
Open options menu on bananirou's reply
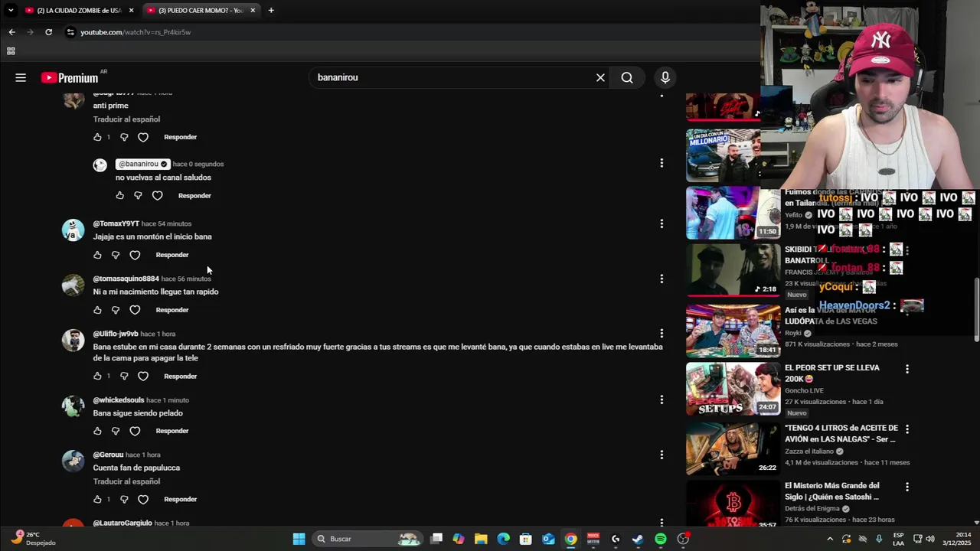661,163
